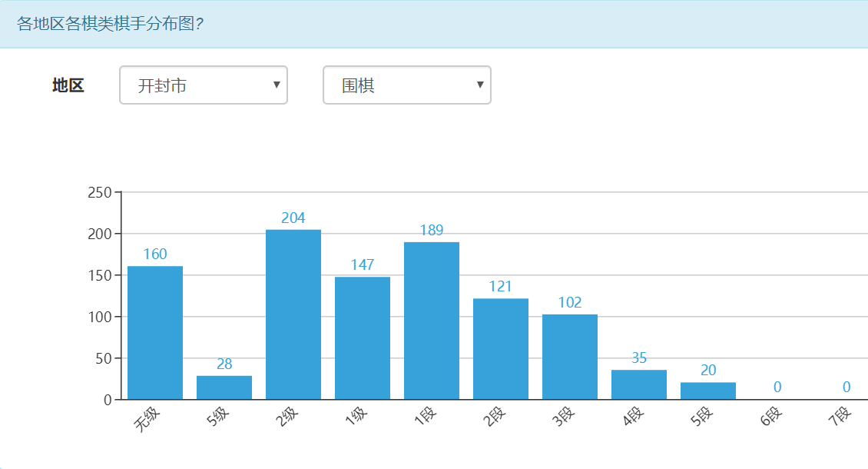The height and width of the screenshot is (469, 868).
Task: Click the 204 value label above 2级
Action: click(293, 218)
